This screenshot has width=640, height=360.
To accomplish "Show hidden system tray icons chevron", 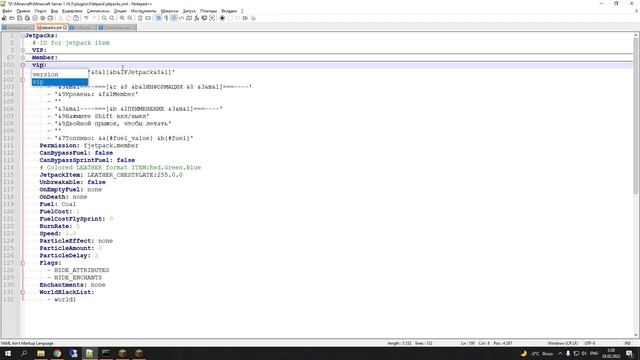I will [x=560, y=353].
